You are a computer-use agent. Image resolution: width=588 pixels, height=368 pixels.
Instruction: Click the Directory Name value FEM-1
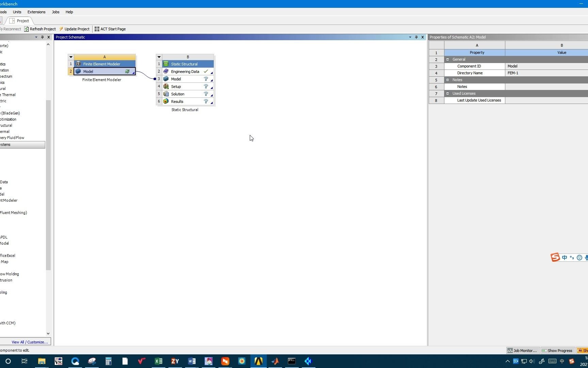pos(546,73)
